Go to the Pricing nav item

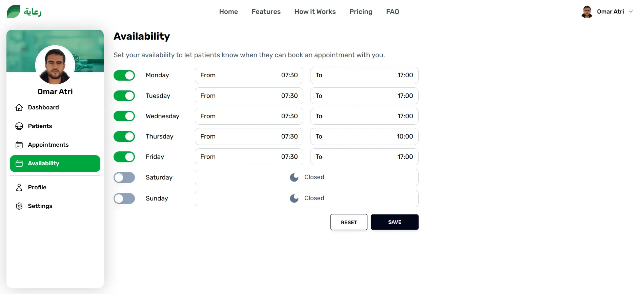point(361,12)
